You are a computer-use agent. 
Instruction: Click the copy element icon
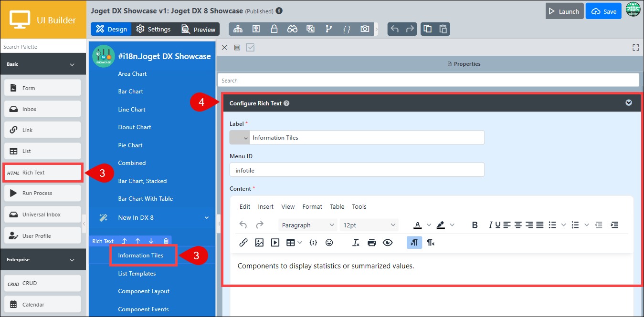pos(428,29)
